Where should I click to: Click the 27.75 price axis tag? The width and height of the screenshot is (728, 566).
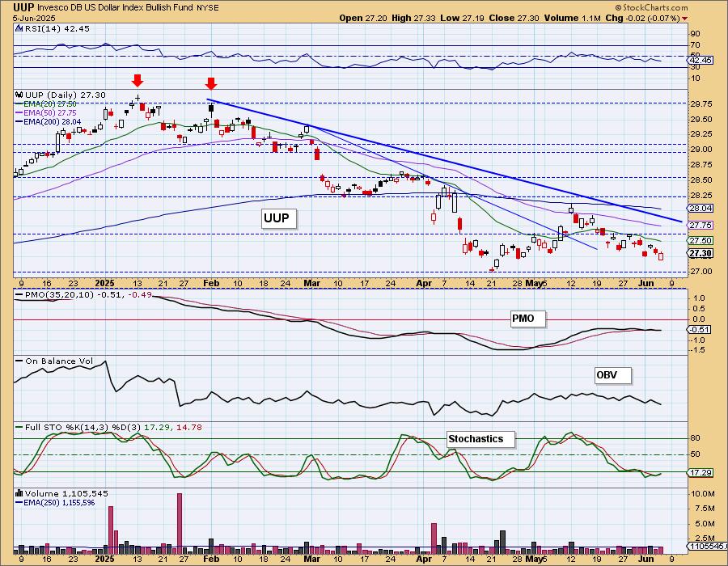point(700,225)
